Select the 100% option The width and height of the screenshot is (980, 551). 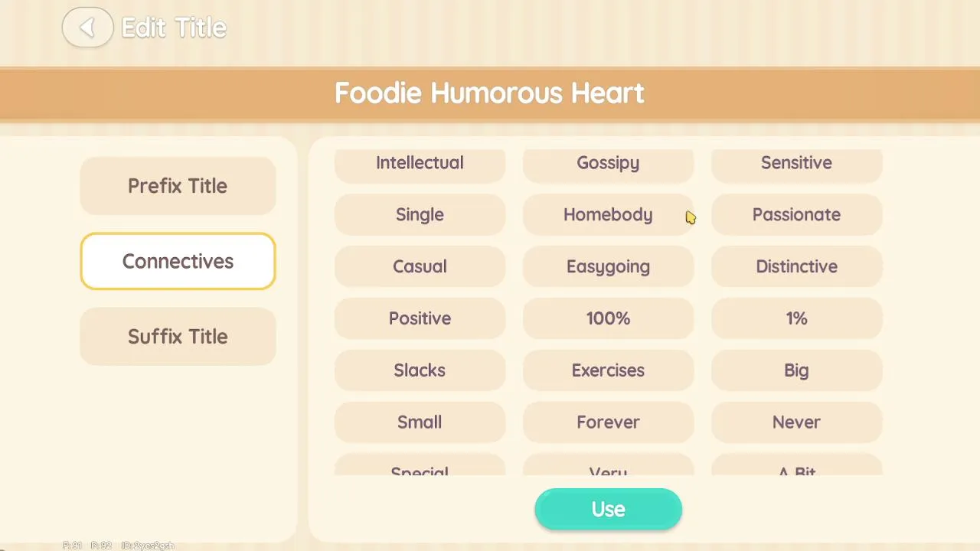pyautogui.click(x=608, y=319)
